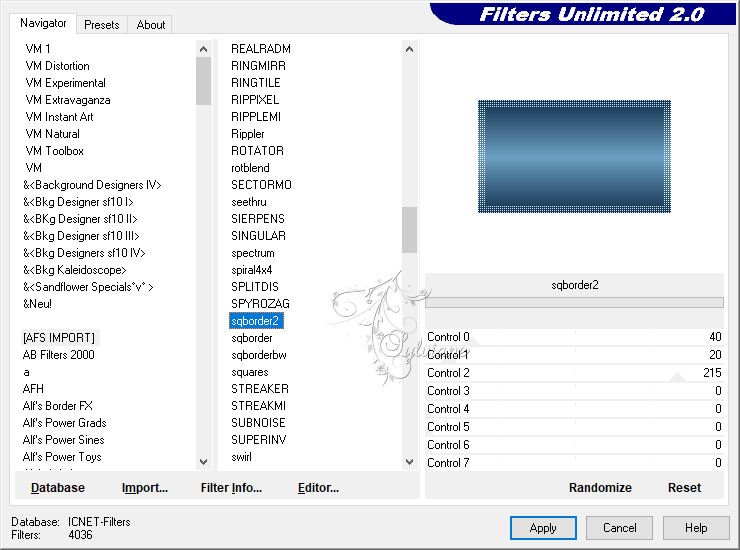
Task: Click category list scroll-up arrow
Action: [x=203, y=49]
